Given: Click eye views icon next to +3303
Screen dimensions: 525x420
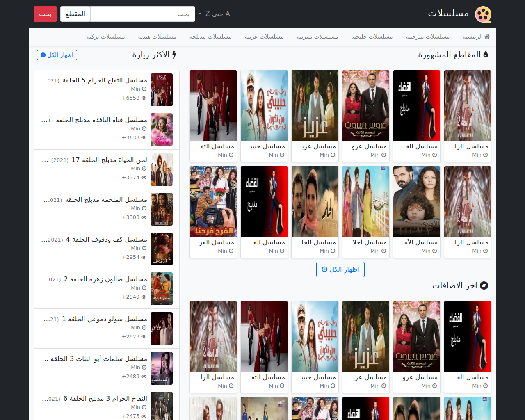Looking at the screenshot, I should pos(144,217).
